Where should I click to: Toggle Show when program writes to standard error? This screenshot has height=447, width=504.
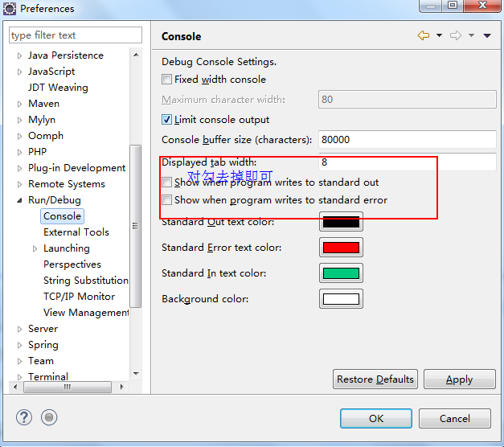coord(166,200)
